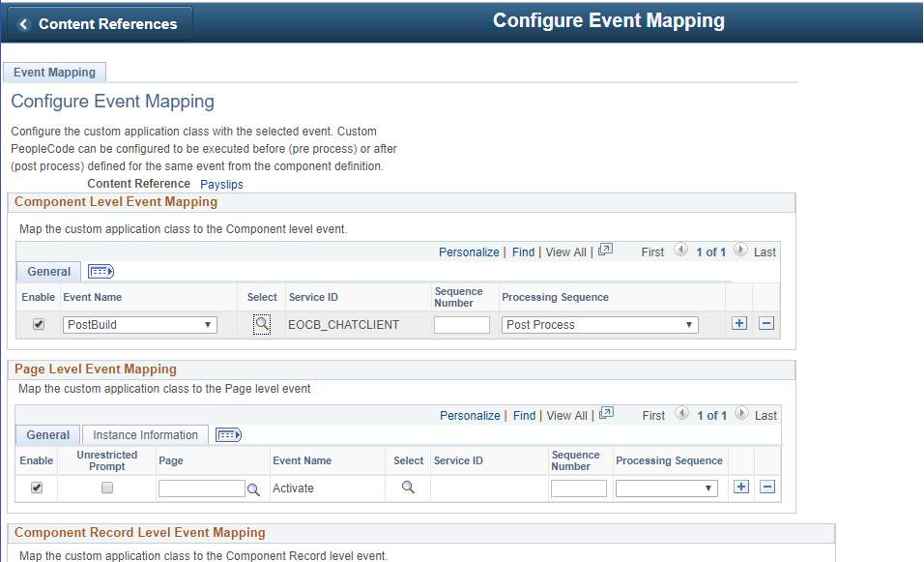Open Page Level grid in new window
This screenshot has height=562, width=924.
click(606, 413)
